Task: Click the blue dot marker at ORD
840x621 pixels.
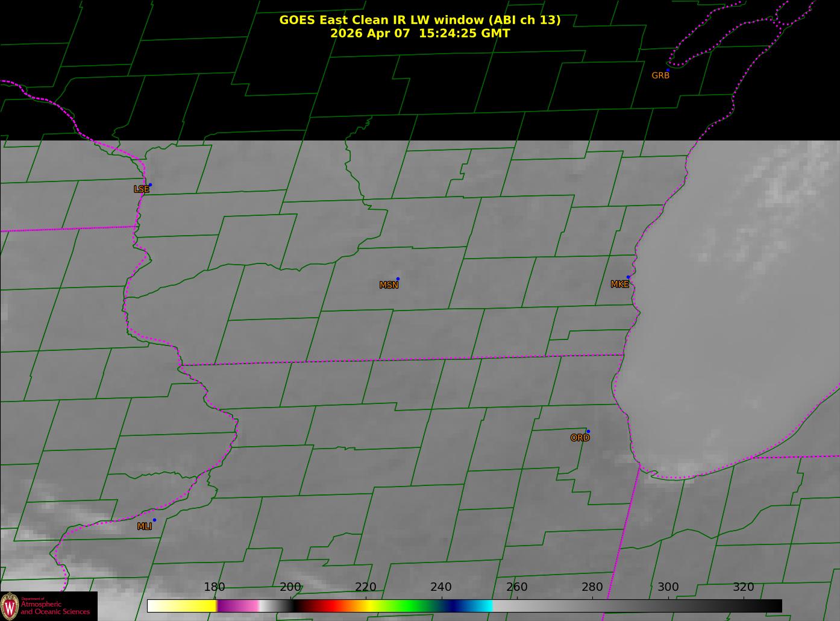Action: tap(588, 431)
